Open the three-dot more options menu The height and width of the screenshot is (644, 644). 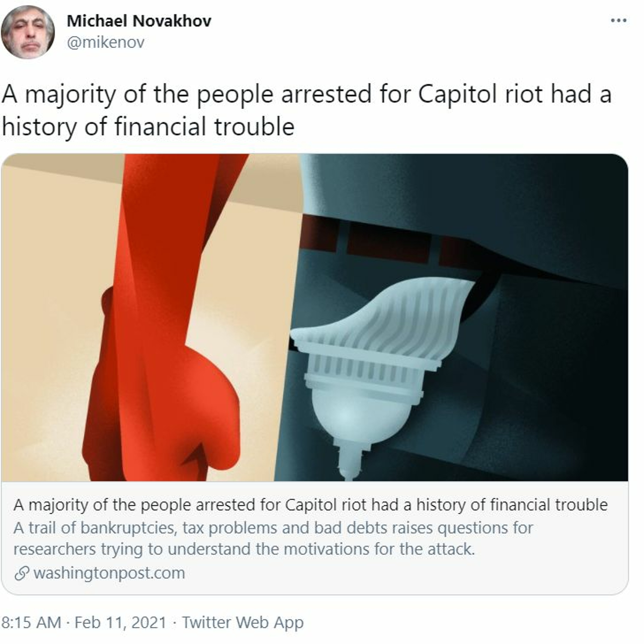click(619, 21)
